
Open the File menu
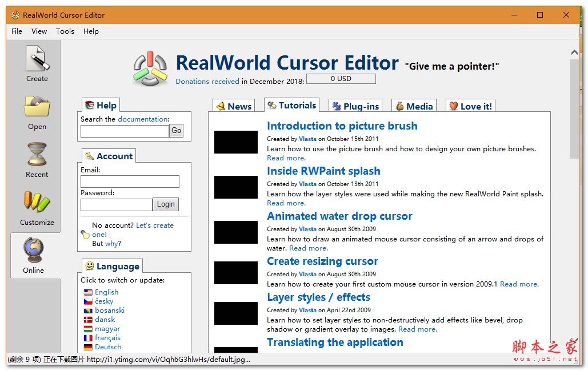click(x=17, y=31)
